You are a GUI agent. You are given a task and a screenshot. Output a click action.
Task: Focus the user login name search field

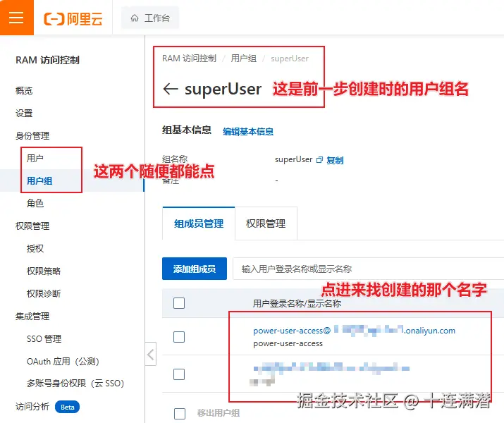point(368,269)
